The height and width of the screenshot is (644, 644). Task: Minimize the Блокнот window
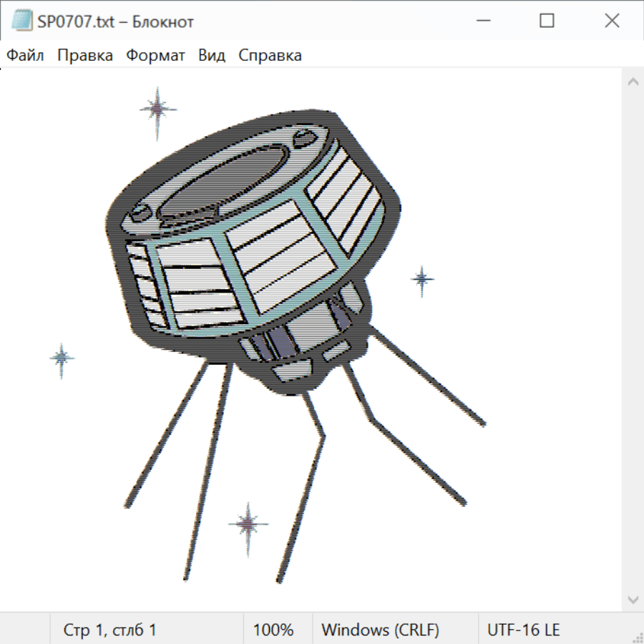(x=481, y=21)
